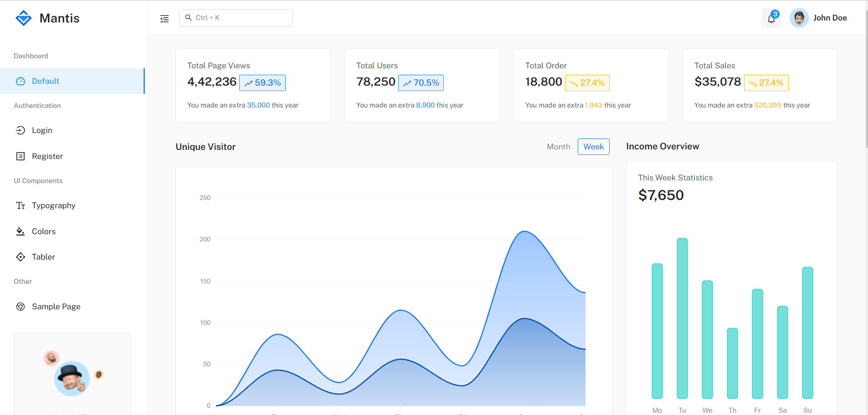Screen dimensions: 868x415
Task: Click the Monday income bar
Action: pyautogui.click(x=657, y=331)
